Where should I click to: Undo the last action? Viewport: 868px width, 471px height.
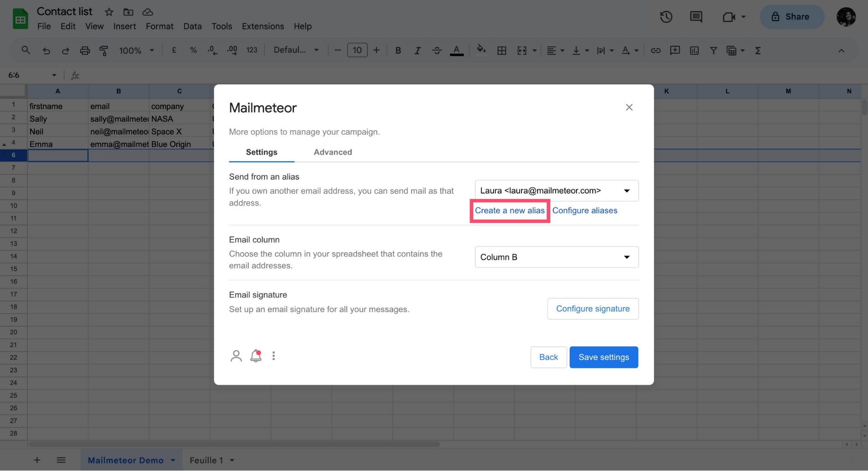46,50
